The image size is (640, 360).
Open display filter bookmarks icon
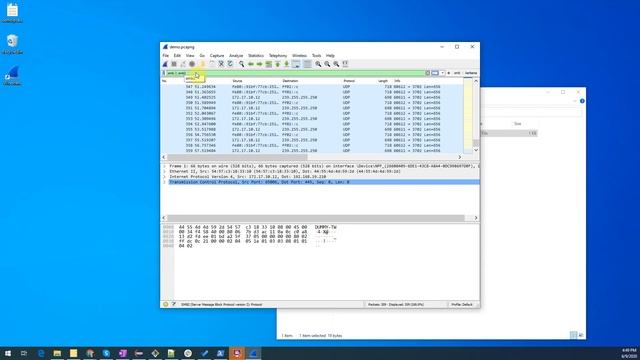click(164, 73)
